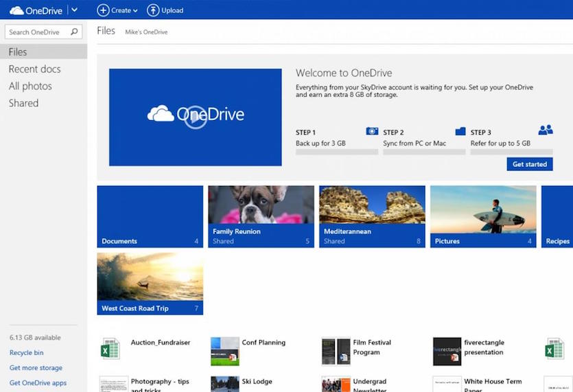Click the Upload arrow circle icon
573x392 pixels.
coord(153,10)
